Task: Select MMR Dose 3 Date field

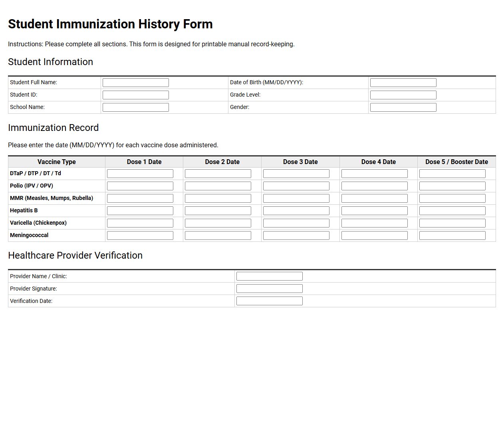Action: pyautogui.click(x=296, y=198)
